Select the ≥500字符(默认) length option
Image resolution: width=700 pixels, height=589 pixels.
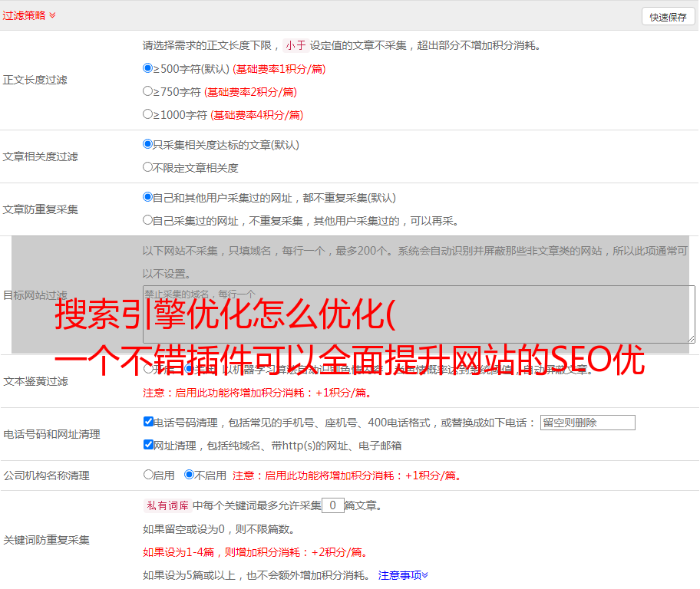147,68
